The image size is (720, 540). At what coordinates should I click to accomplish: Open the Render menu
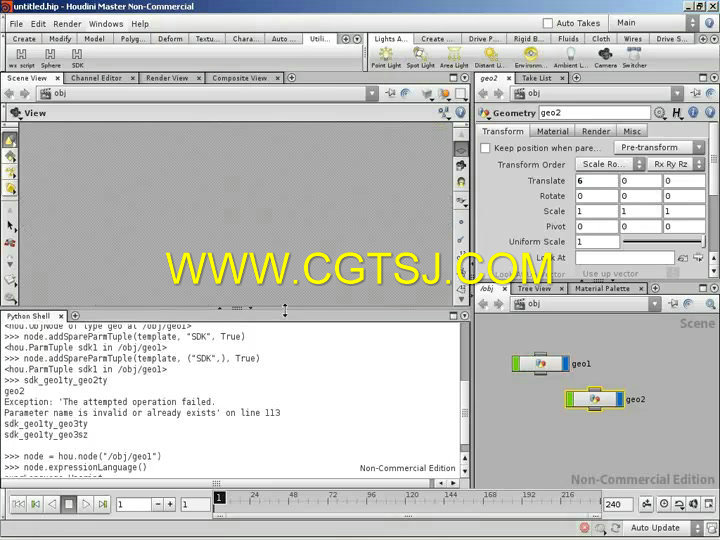pyautogui.click(x=67, y=24)
